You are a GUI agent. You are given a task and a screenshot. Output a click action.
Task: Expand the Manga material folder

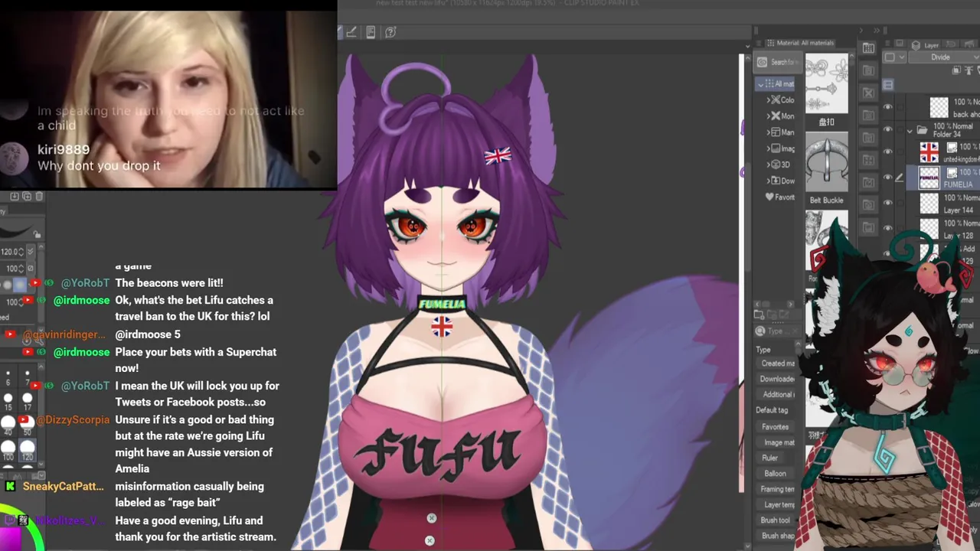768,132
